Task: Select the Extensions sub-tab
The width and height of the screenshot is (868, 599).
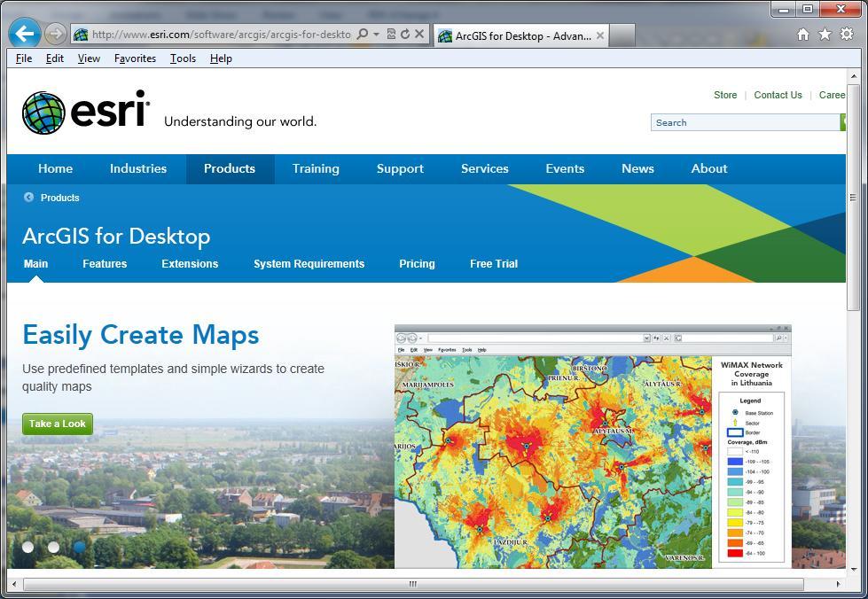Action: point(190,264)
